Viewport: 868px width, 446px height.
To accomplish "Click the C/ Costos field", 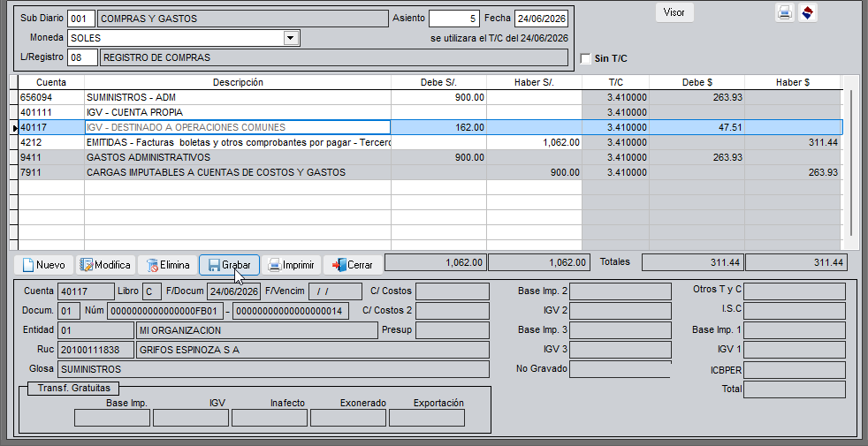I will (x=453, y=291).
